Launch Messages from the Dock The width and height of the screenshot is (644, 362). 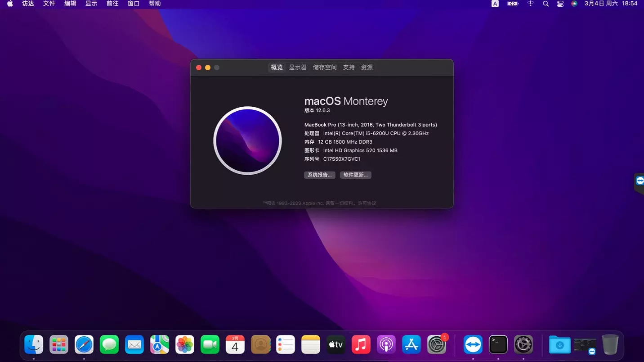[x=109, y=344]
